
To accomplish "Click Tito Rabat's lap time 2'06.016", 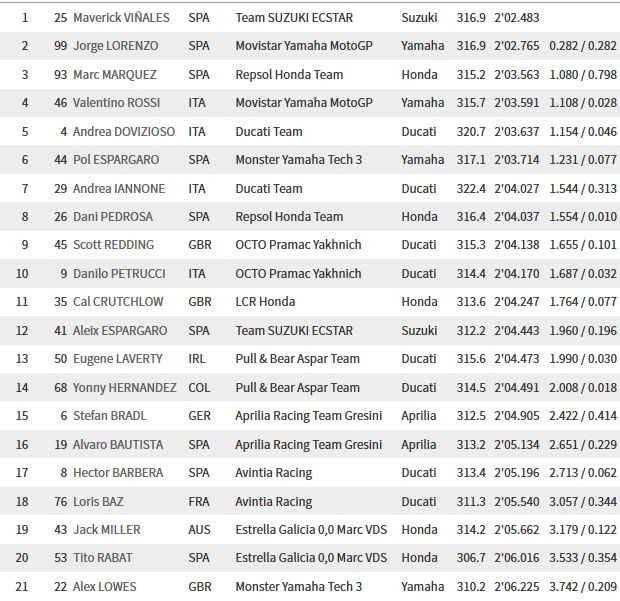I will 517,558.
